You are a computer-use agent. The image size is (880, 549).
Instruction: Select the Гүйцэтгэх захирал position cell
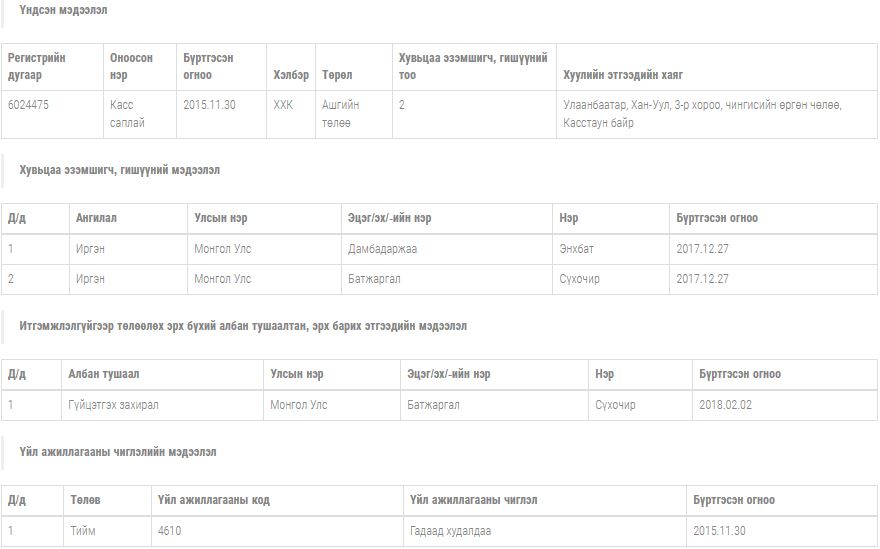tap(113, 405)
